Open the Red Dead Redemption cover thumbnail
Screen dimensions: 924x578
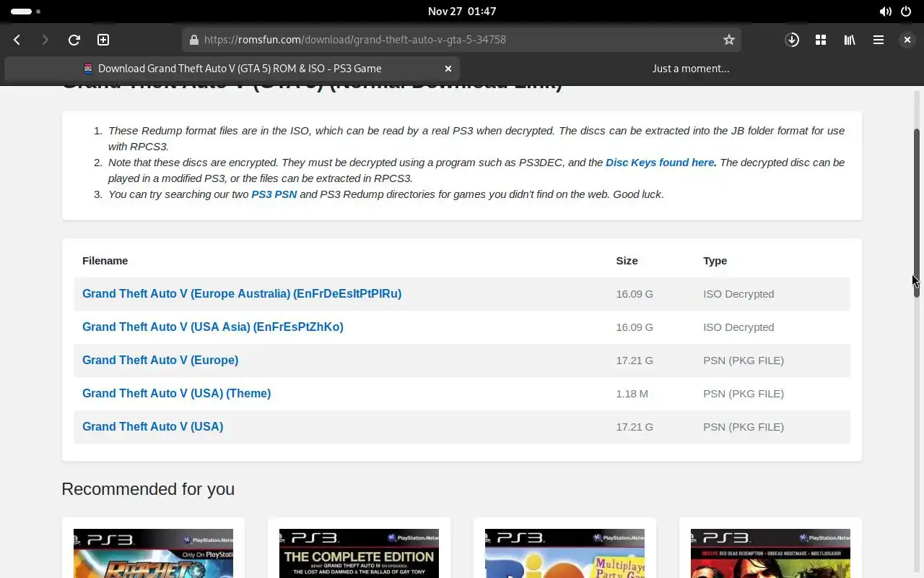point(770,553)
